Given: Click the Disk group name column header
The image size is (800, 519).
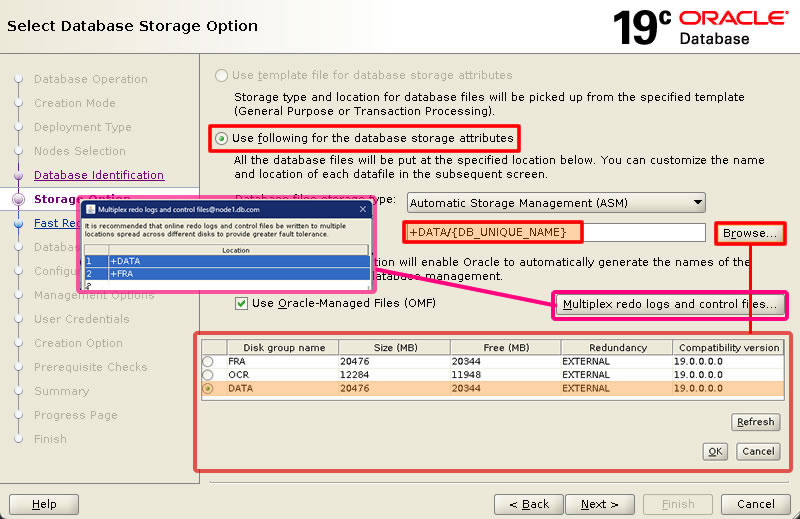Looking at the screenshot, I should click(284, 348).
